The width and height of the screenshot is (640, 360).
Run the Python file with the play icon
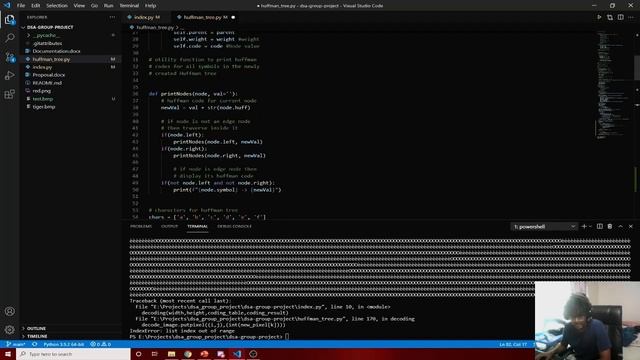tap(599, 17)
